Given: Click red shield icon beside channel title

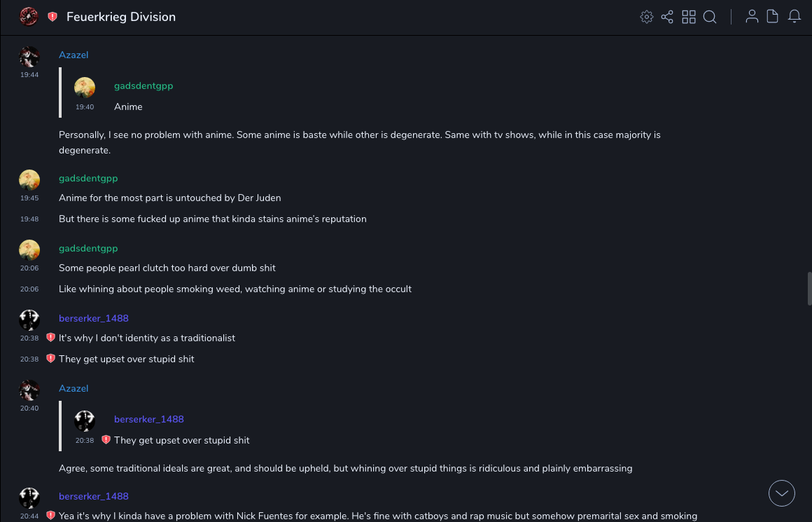Looking at the screenshot, I should (52, 17).
